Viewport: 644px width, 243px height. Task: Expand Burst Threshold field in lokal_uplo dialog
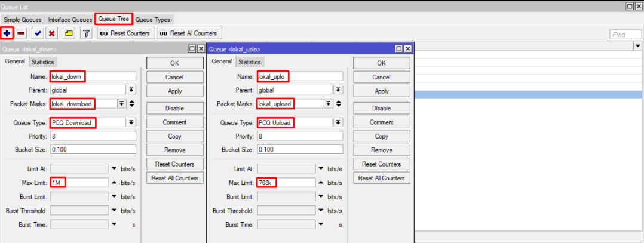[321, 211]
